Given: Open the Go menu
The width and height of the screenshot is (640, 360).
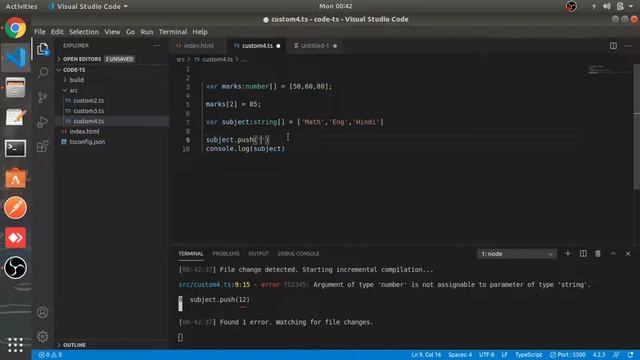Looking at the screenshot, I should click(130, 32).
